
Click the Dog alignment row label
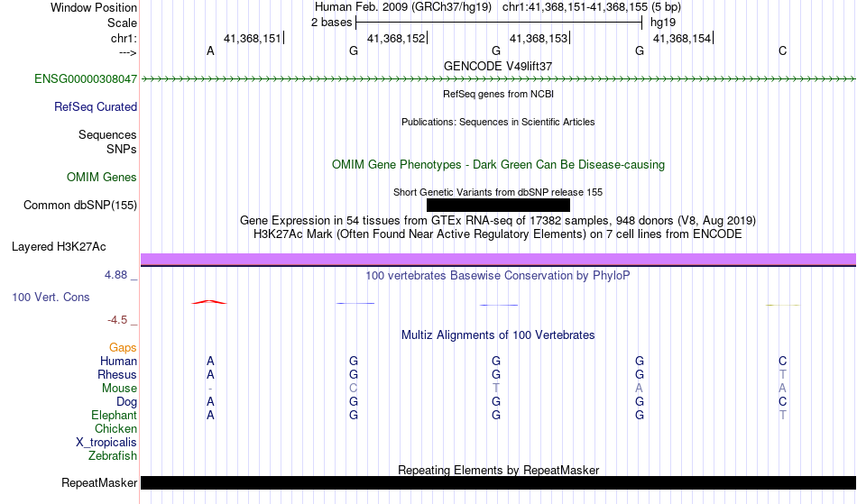(x=126, y=402)
